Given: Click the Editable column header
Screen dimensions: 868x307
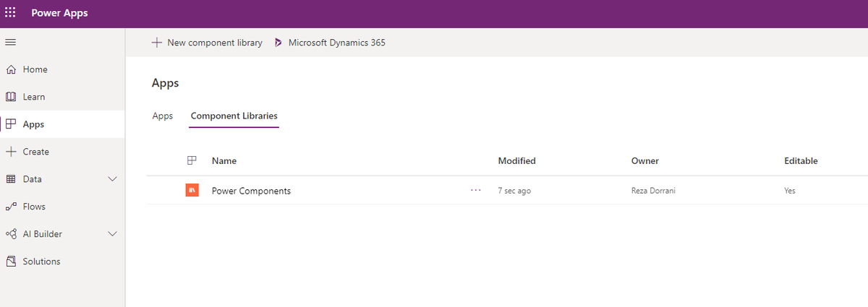Looking at the screenshot, I should pyautogui.click(x=801, y=161).
